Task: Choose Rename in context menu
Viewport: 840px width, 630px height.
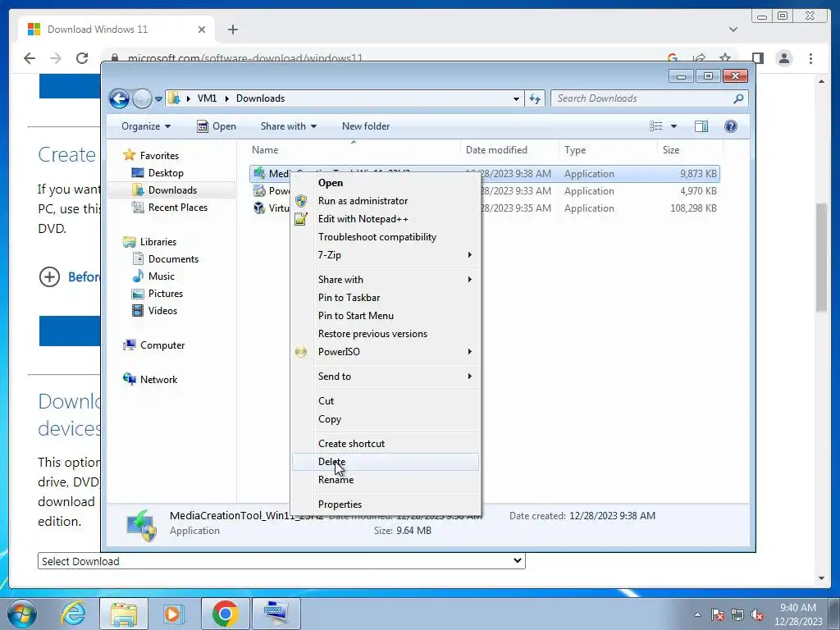Action: tap(386, 480)
